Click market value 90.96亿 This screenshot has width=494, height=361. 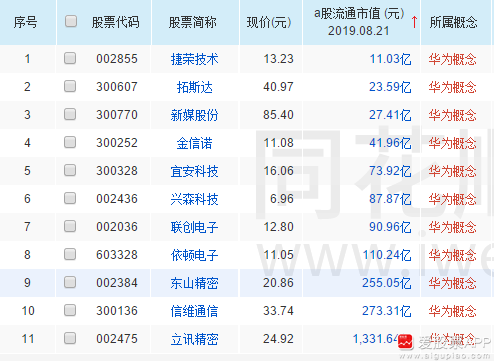[x=390, y=227]
